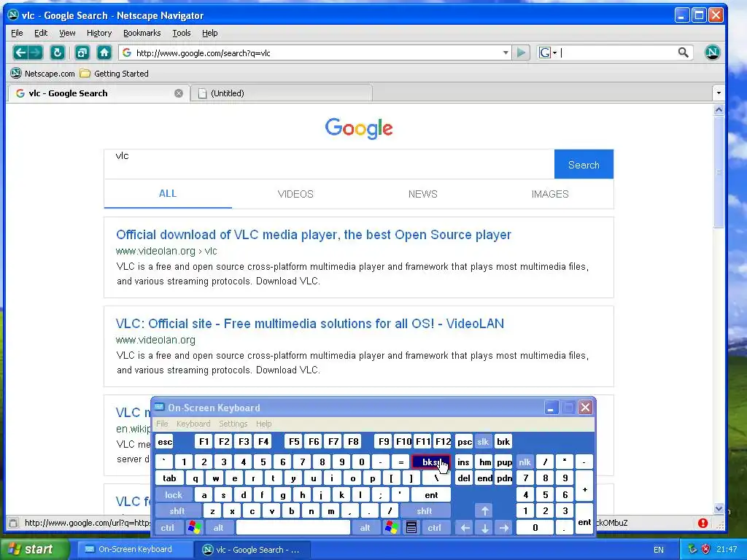
Task: Switch to the (Untitled) tab
Action: tap(281, 93)
